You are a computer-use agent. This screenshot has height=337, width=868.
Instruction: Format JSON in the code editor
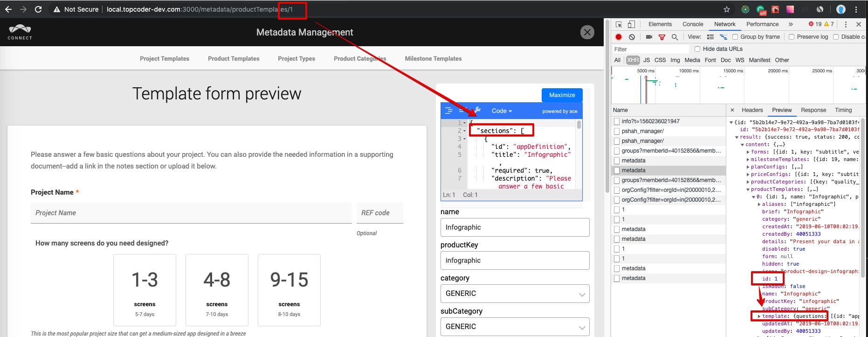[x=448, y=111]
